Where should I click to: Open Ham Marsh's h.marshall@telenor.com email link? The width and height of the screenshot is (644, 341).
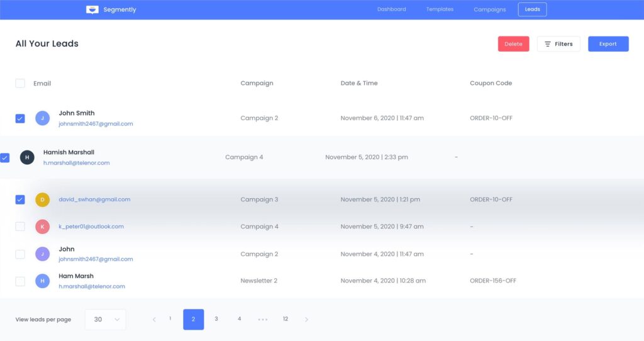click(x=92, y=286)
